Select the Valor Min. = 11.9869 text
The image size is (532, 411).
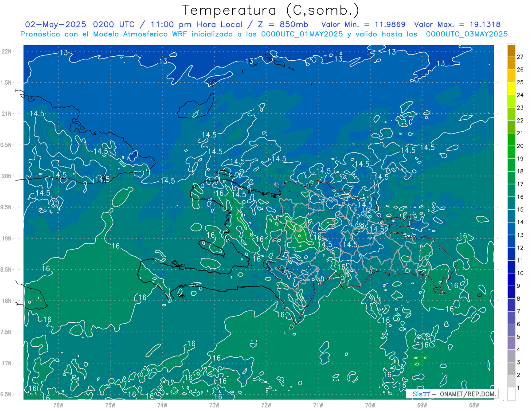(x=363, y=24)
